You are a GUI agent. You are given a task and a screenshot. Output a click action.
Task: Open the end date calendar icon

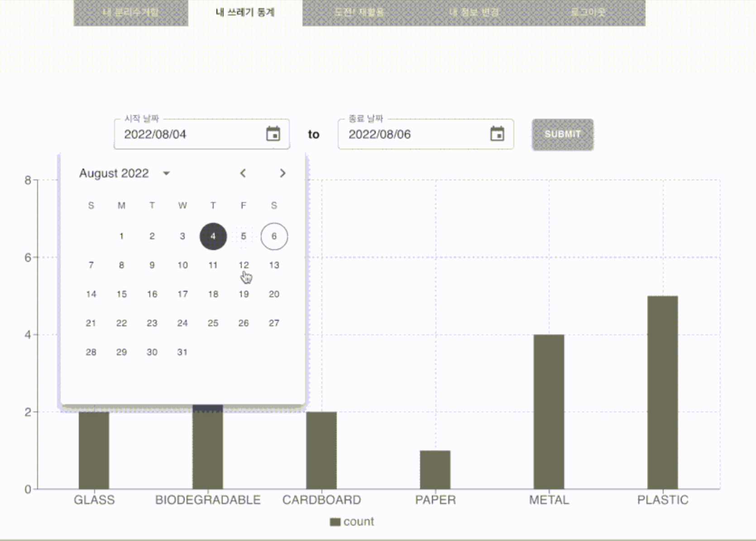tap(497, 134)
